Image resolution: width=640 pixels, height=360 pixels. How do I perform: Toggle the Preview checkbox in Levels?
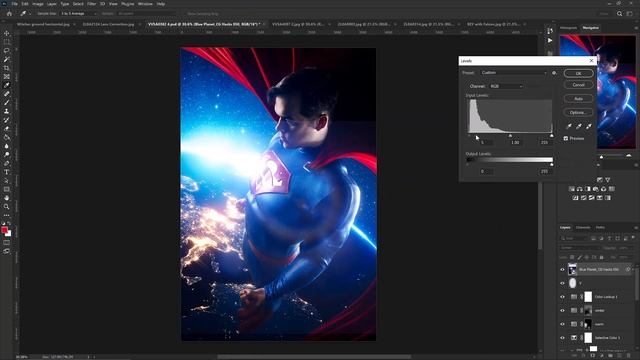pyautogui.click(x=566, y=138)
